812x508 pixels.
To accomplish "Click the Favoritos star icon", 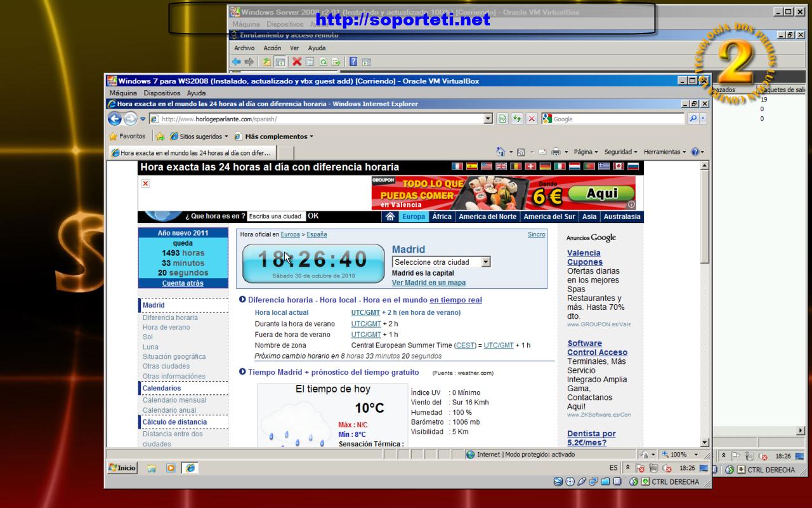I will coord(113,137).
